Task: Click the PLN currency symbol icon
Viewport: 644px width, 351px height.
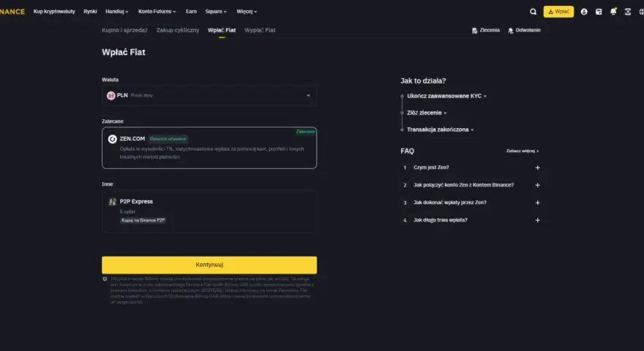Action: point(111,95)
